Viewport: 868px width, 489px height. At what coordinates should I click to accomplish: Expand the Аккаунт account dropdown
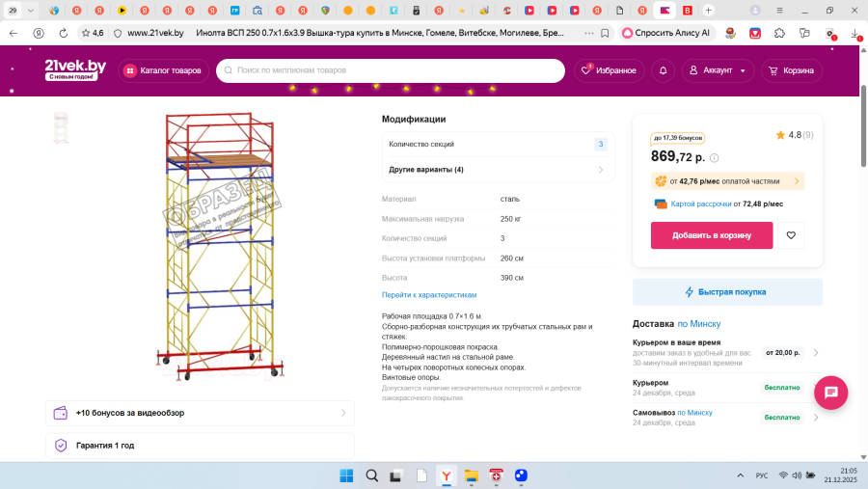pyautogui.click(x=719, y=70)
